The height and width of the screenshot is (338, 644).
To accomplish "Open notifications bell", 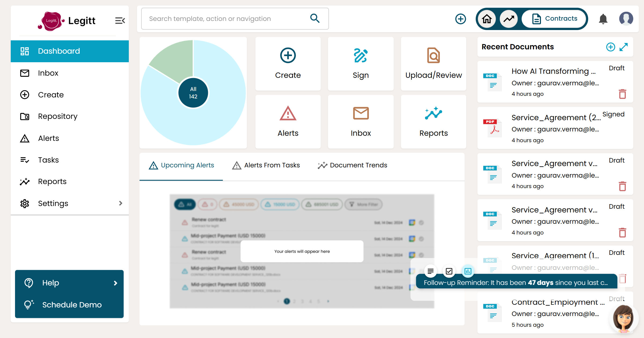I will click(603, 19).
